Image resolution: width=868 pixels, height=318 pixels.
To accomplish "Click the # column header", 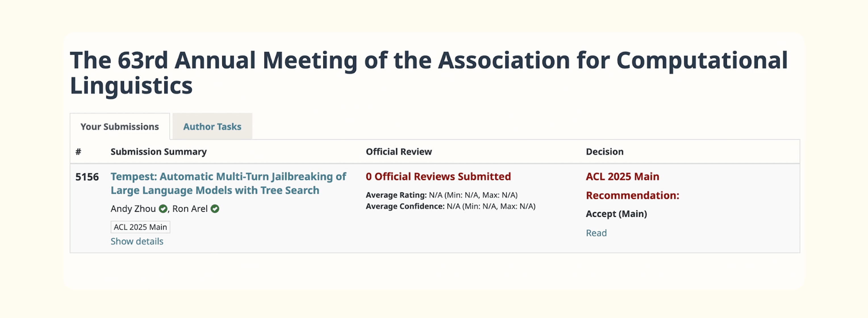I will [x=78, y=152].
